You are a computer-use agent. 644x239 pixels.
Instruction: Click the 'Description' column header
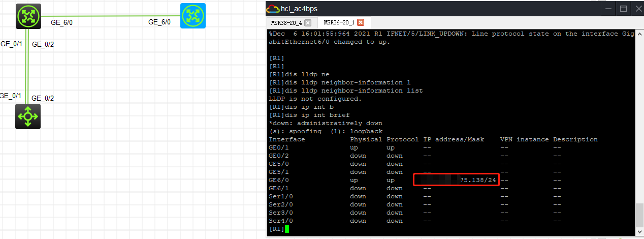[x=575, y=139]
